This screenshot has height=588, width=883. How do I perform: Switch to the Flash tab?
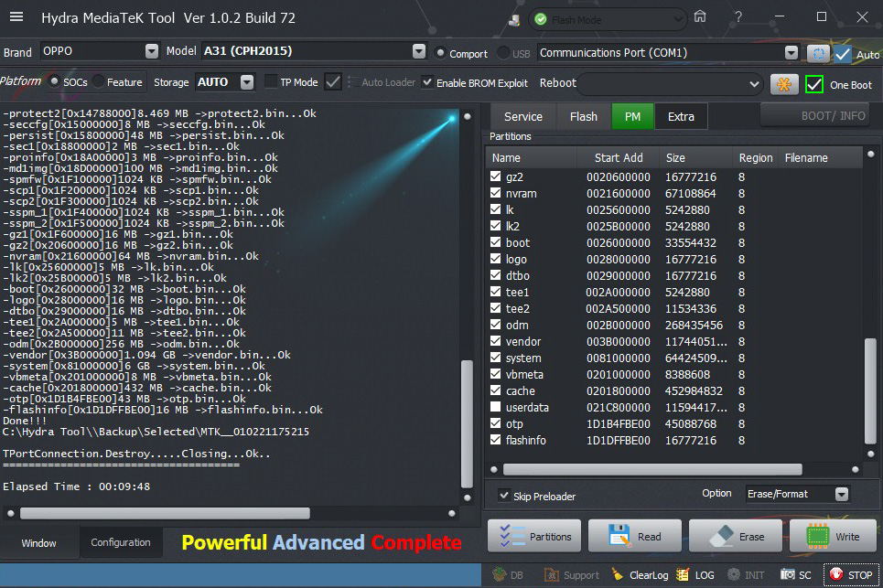(x=584, y=116)
